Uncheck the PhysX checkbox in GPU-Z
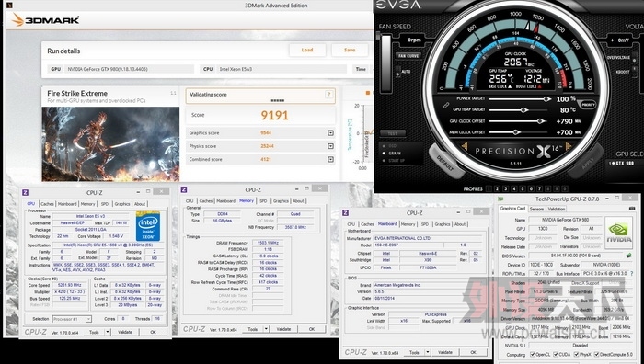This screenshot has width=644, height=364. tap(576, 354)
